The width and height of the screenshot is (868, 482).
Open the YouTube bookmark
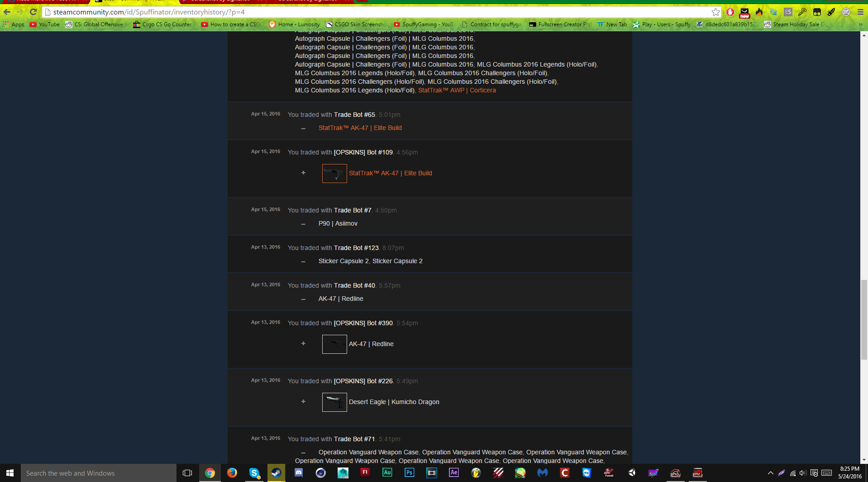tap(45, 24)
